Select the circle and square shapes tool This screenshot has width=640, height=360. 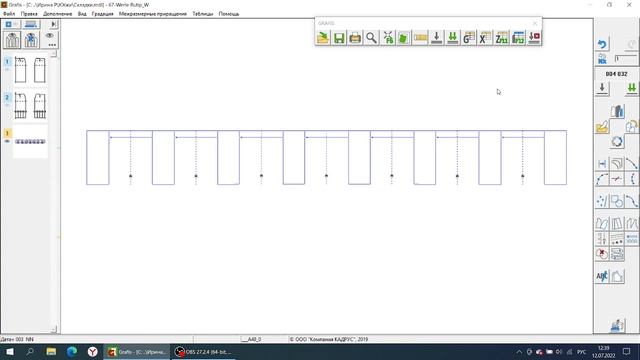pyautogui.click(x=617, y=201)
